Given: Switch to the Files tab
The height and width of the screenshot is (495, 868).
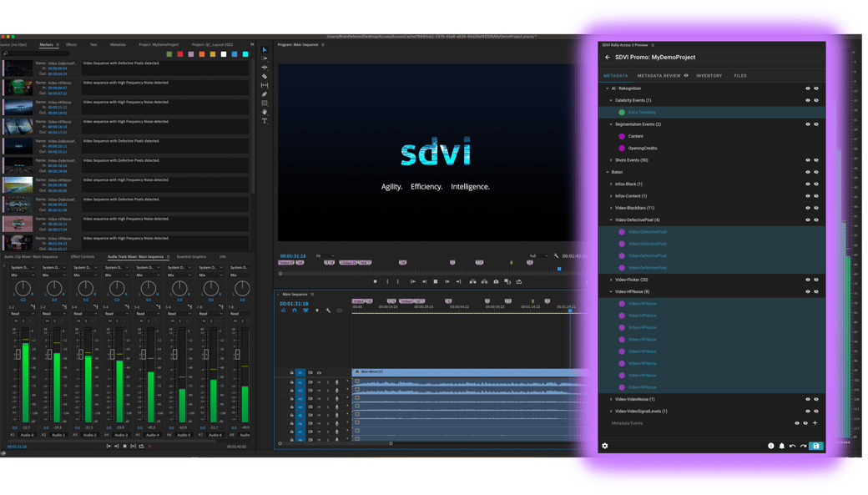Looking at the screenshot, I should [x=740, y=76].
